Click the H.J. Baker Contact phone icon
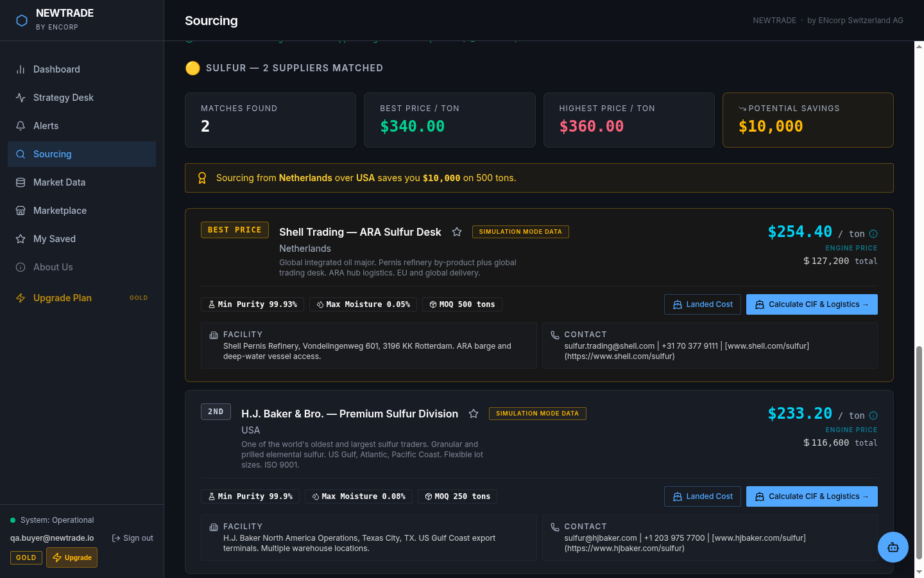Image resolution: width=924 pixels, height=578 pixels. point(555,527)
